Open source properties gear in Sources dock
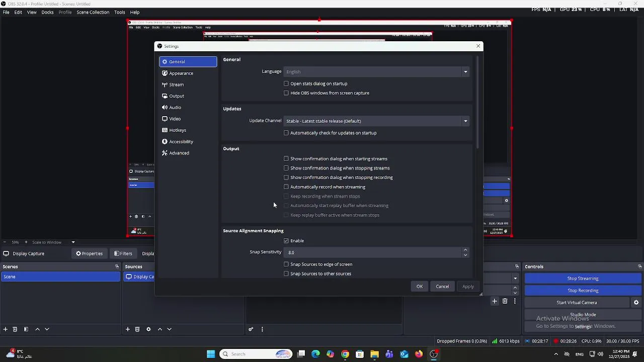The height and width of the screenshot is (362, 644). click(x=148, y=329)
